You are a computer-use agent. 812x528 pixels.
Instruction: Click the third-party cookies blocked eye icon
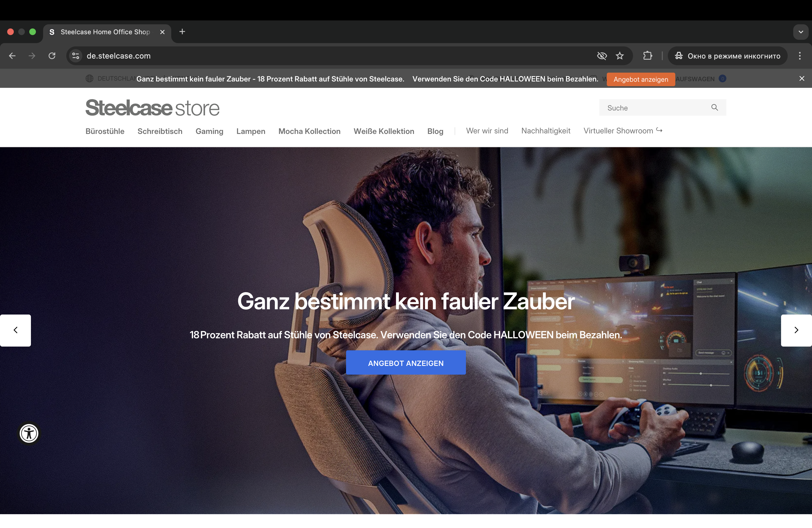tap(602, 56)
